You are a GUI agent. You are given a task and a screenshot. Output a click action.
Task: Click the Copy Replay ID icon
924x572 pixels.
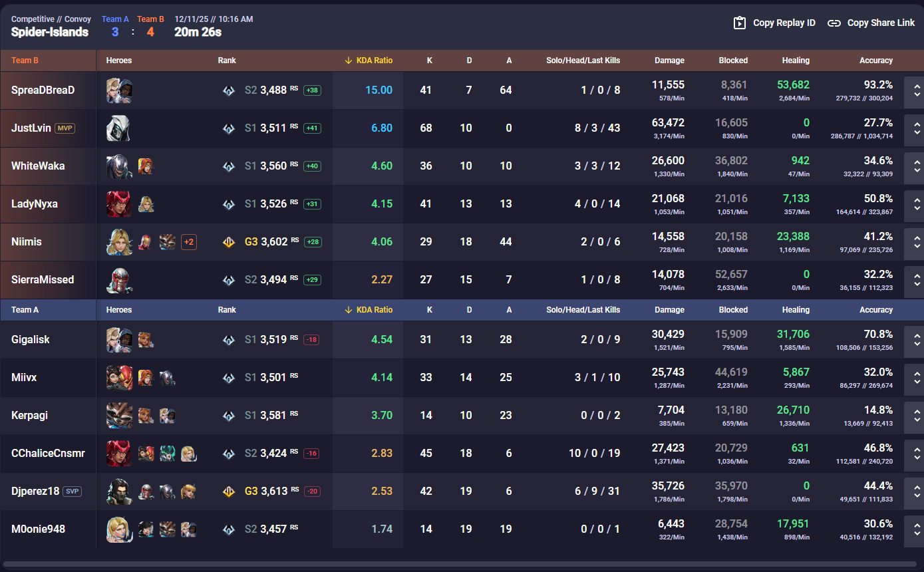coord(740,23)
